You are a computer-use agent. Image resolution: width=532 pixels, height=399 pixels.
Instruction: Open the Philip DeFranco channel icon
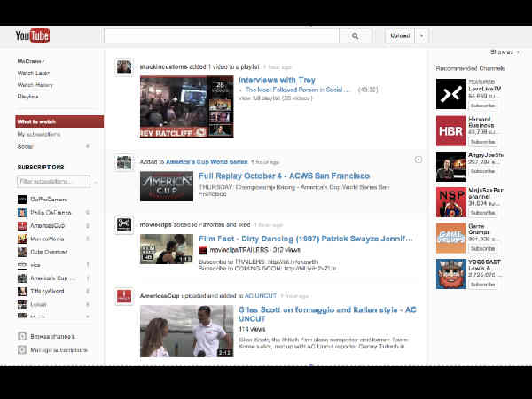[x=22, y=213]
